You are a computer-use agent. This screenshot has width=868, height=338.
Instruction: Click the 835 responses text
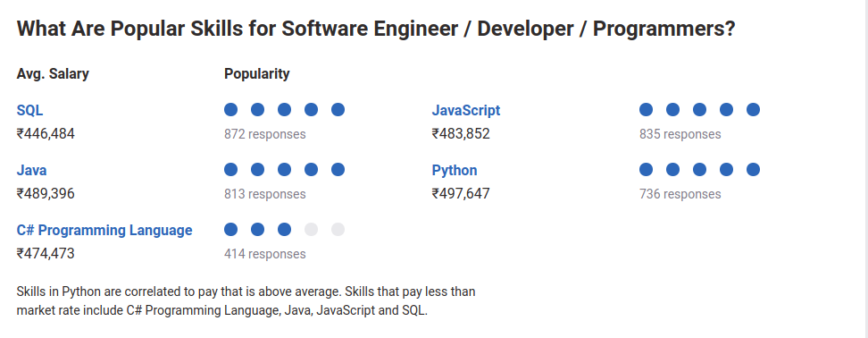pyautogui.click(x=680, y=134)
